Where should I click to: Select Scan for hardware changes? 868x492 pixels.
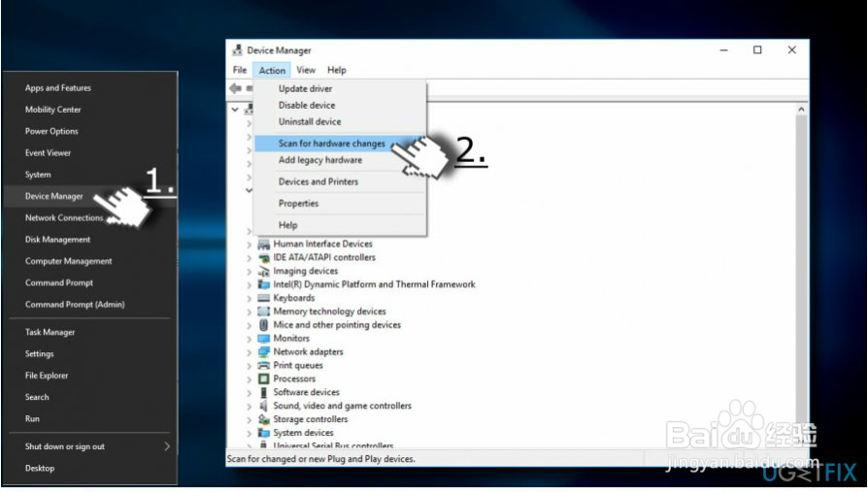click(340, 144)
